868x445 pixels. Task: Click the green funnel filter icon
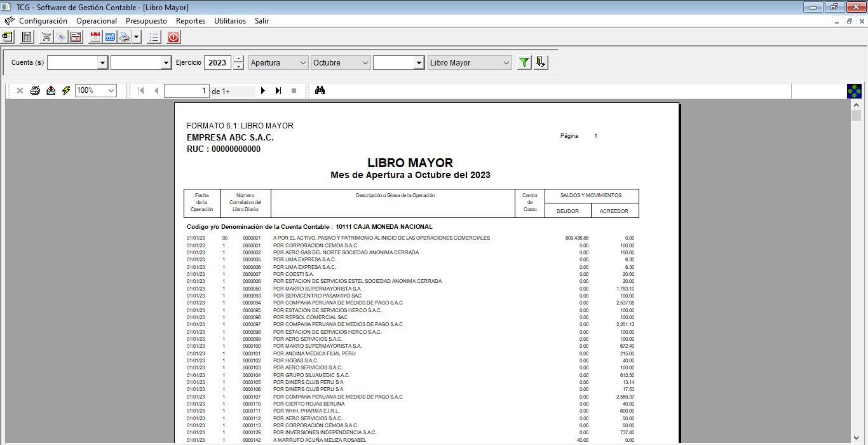524,62
